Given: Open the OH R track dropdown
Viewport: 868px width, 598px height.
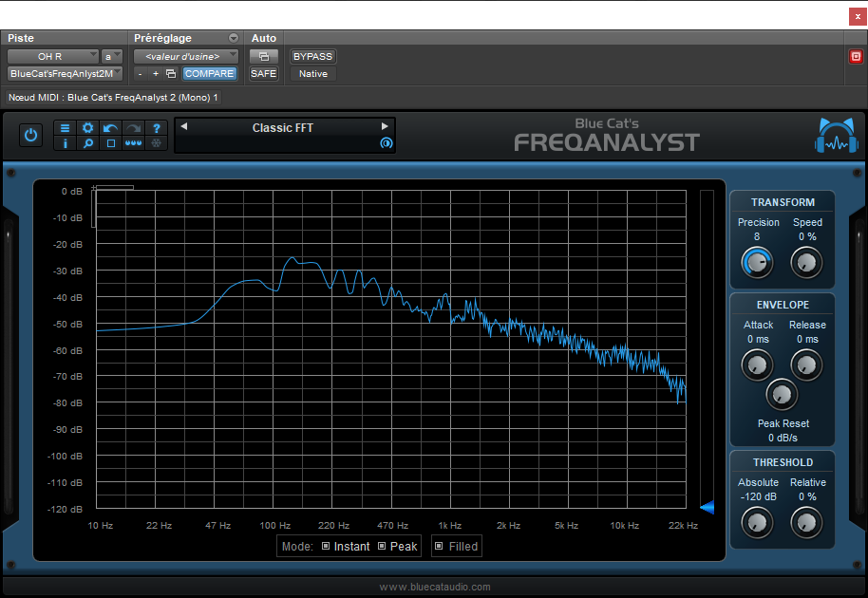Looking at the screenshot, I should tap(52, 56).
